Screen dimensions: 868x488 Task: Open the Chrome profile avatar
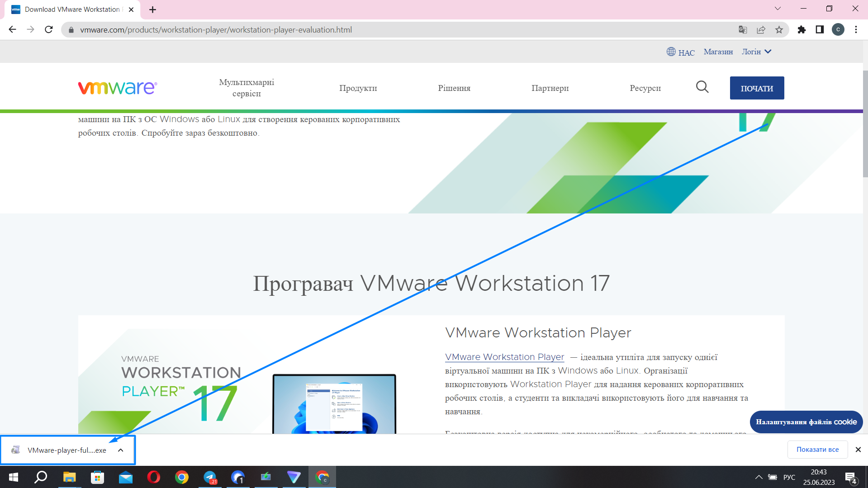click(x=838, y=30)
